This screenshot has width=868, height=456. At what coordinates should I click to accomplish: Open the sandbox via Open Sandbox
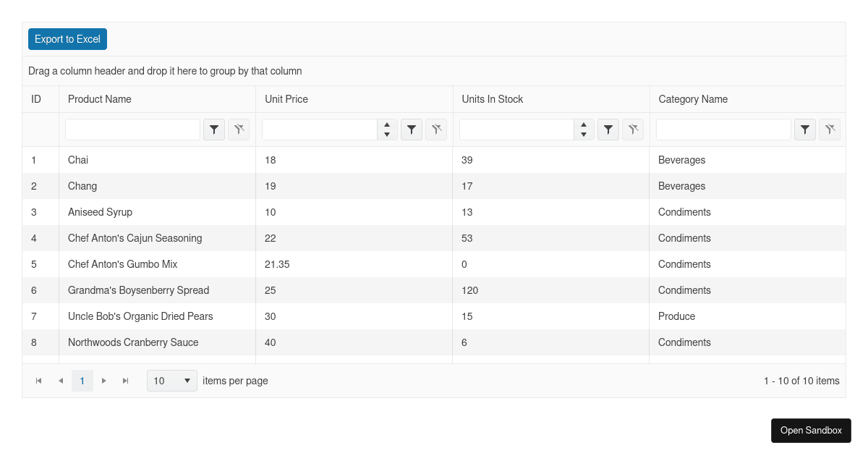[811, 431]
